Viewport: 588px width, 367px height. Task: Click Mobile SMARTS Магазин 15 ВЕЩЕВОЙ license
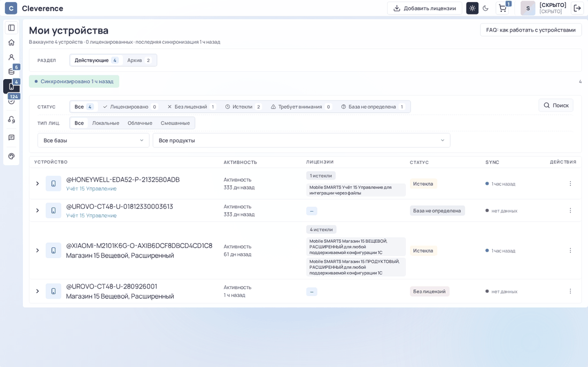[356, 247]
